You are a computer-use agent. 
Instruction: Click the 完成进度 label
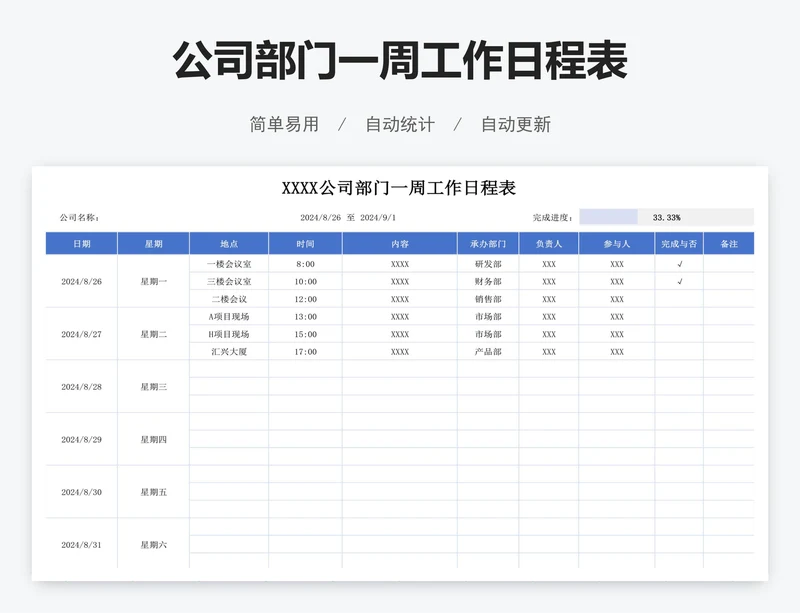click(x=553, y=217)
